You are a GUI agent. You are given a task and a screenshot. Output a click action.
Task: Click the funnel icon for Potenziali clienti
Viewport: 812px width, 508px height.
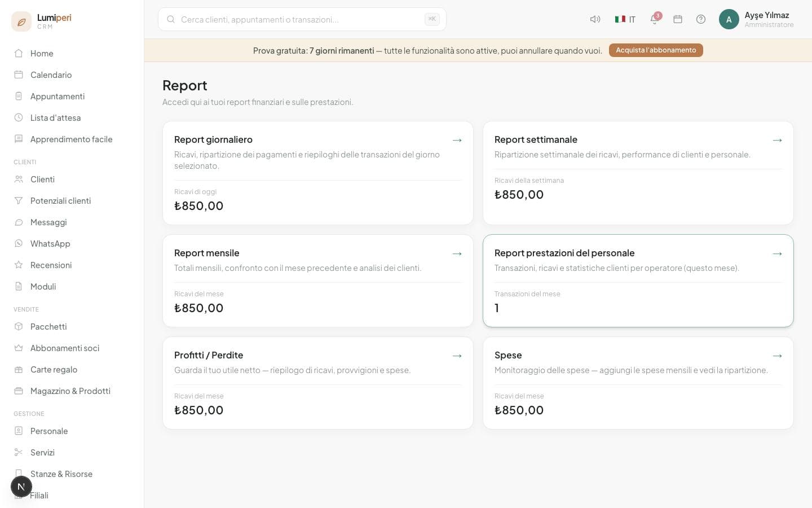[19, 200]
